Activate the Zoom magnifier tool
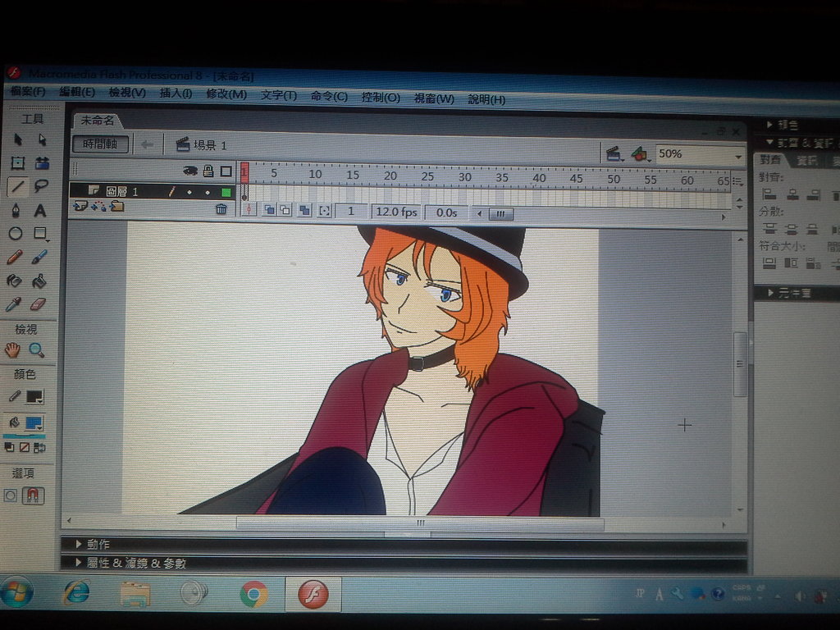 click(36, 350)
